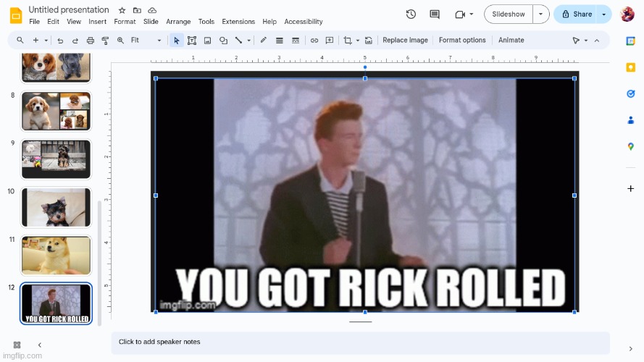The width and height of the screenshot is (644, 362).
Task: Open the View menu
Action: tap(74, 22)
